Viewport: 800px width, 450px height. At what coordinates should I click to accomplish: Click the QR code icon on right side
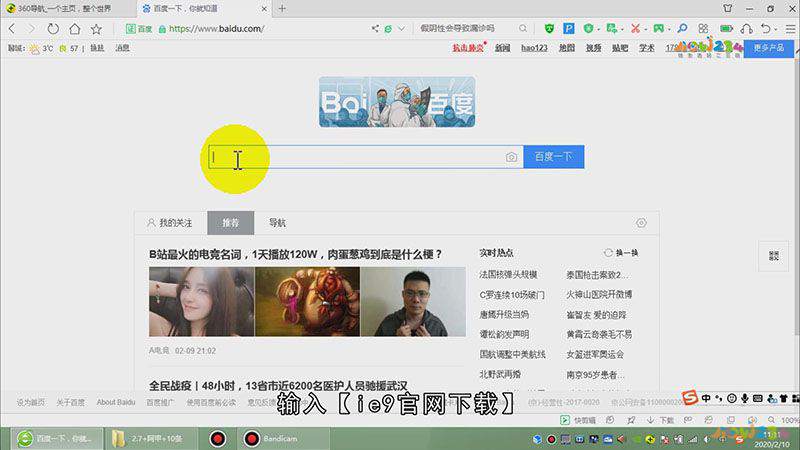pyautogui.click(x=773, y=256)
